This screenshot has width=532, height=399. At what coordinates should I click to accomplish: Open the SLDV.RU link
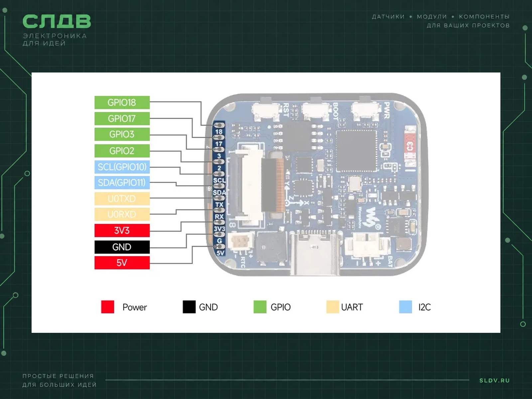(494, 380)
